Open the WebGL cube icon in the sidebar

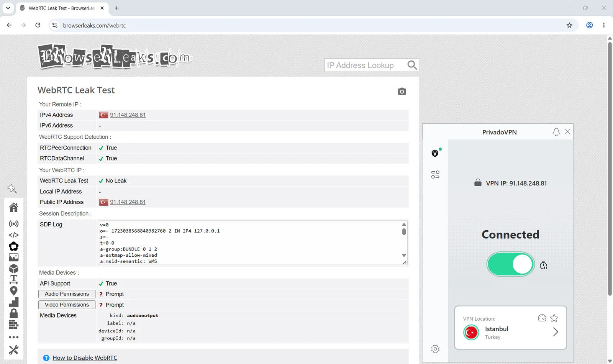[x=14, y=269]
